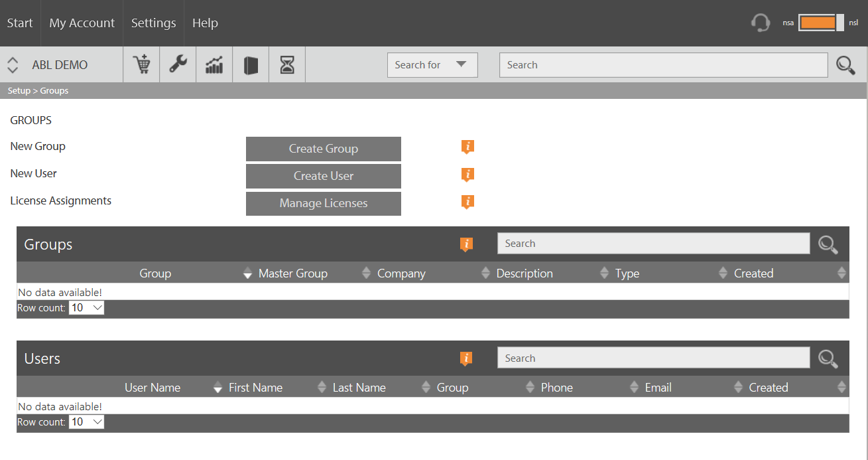Open the Search for dropdown
The width and height of the screenshot is (868, 460).
[x=432, y=64]
